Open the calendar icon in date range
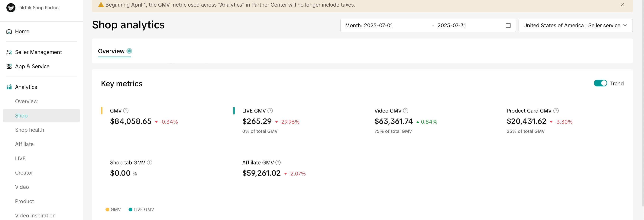The height and width of the screenshot is (220, 644). (508, 25)
